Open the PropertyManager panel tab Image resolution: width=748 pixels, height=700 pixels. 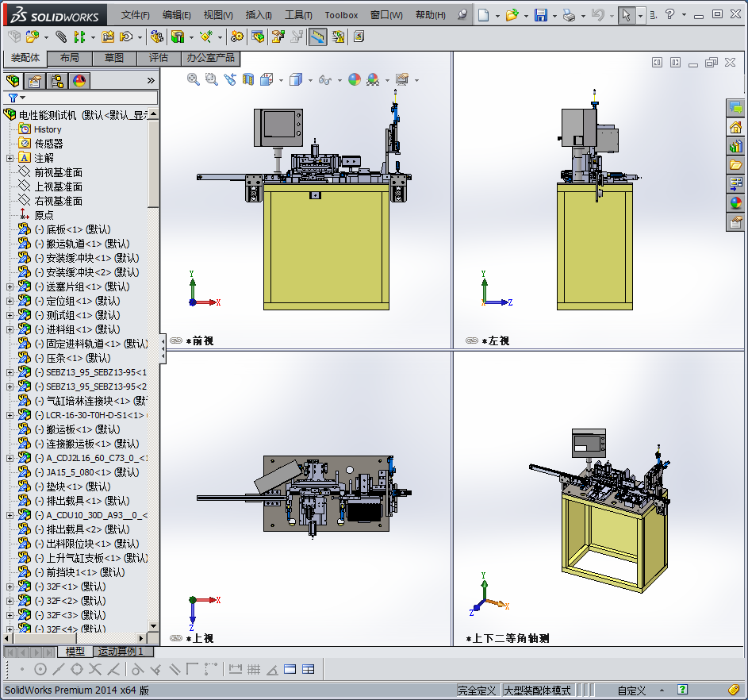35,81
